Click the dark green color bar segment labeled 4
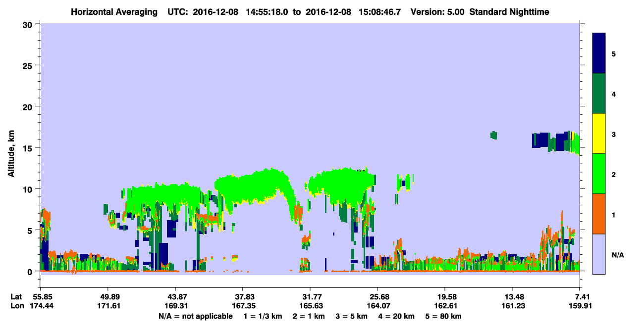Viewport: 644px width, 330px height. click(x=599, y=94)
